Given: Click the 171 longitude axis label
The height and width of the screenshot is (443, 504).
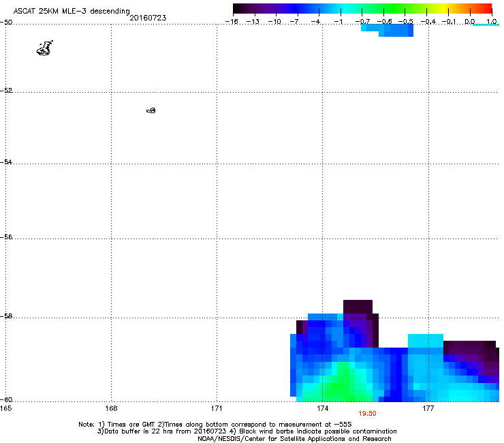Looking at the screenshot, I should (x=217, y=408).
